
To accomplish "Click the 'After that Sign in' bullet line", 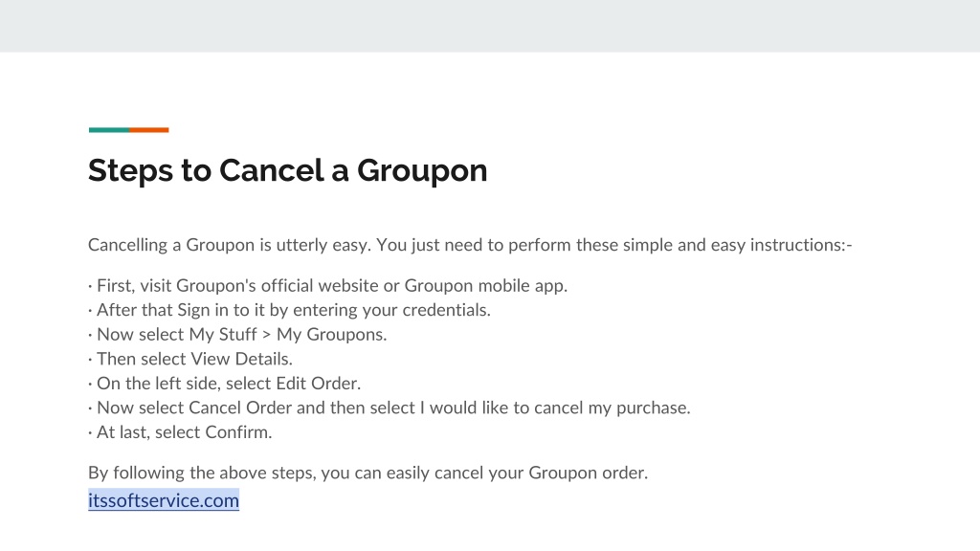I will 289,310.
